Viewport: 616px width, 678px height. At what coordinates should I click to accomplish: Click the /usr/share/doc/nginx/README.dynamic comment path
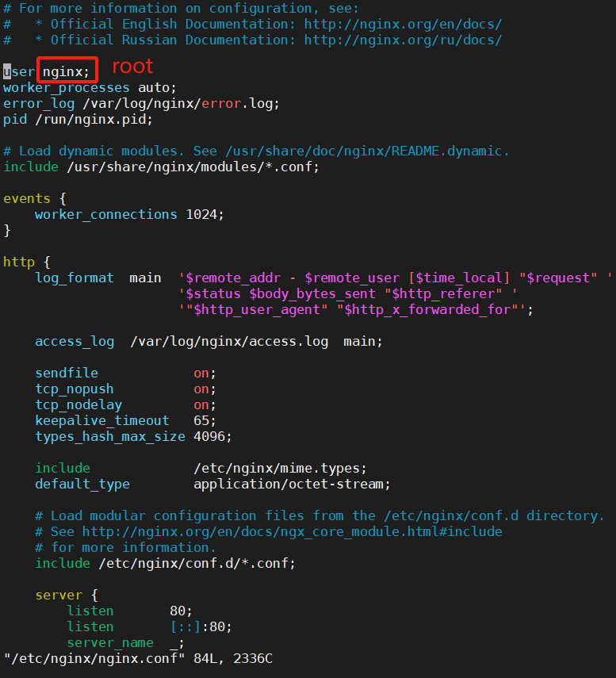(367, 151)
